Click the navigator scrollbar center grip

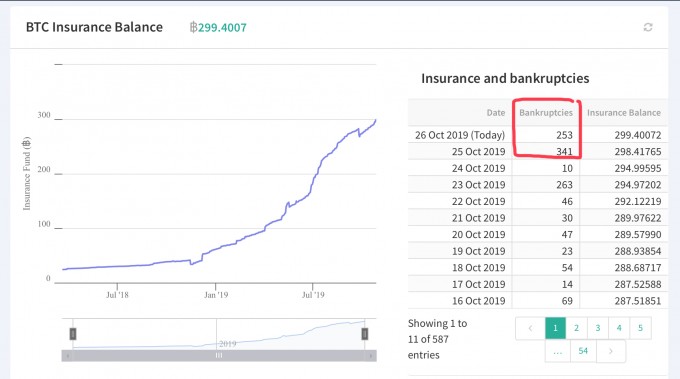pyautogui.click(x=219, y=356)
